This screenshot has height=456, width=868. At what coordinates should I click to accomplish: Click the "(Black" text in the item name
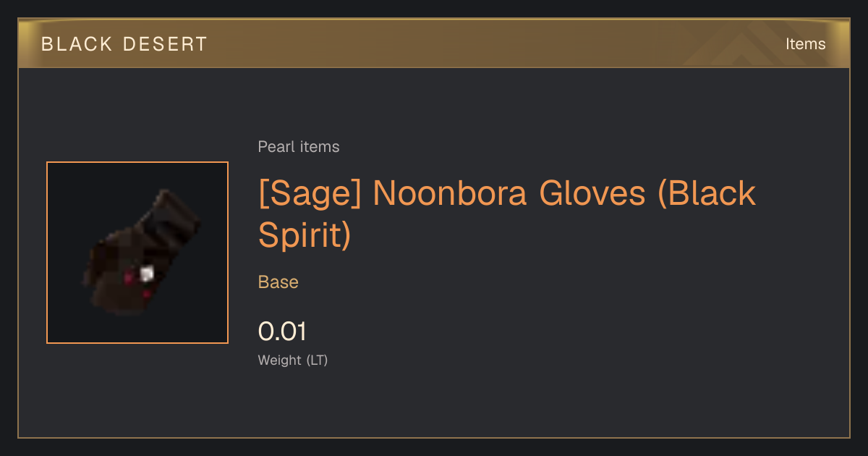coord(707,194)
